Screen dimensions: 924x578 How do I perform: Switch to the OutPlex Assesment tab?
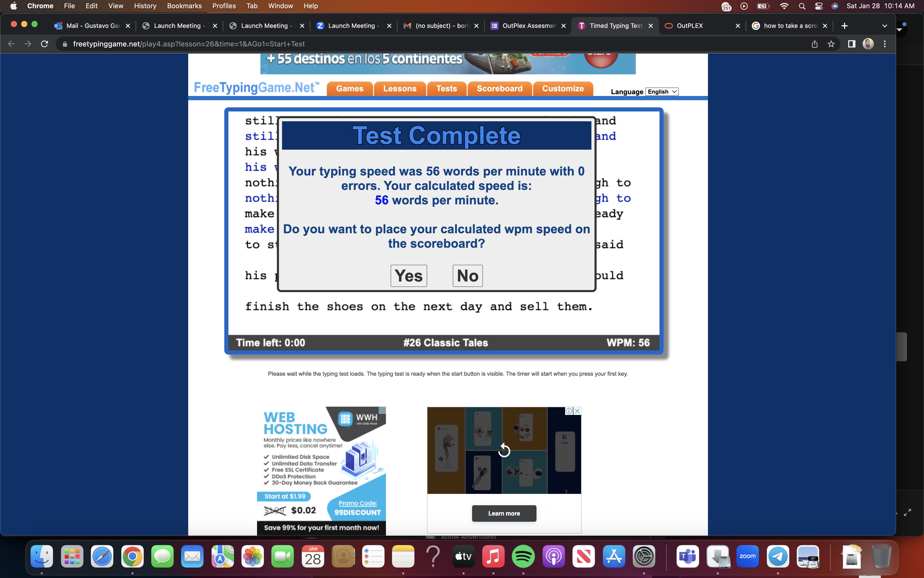pyautogui.click(x=528, y=26)
